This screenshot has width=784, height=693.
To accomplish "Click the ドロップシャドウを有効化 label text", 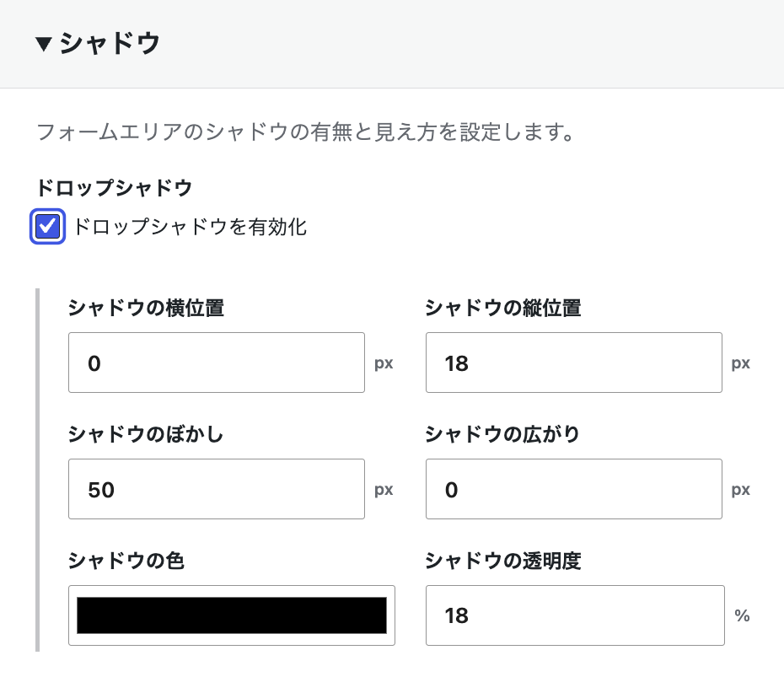I will (x=190, y=227).
